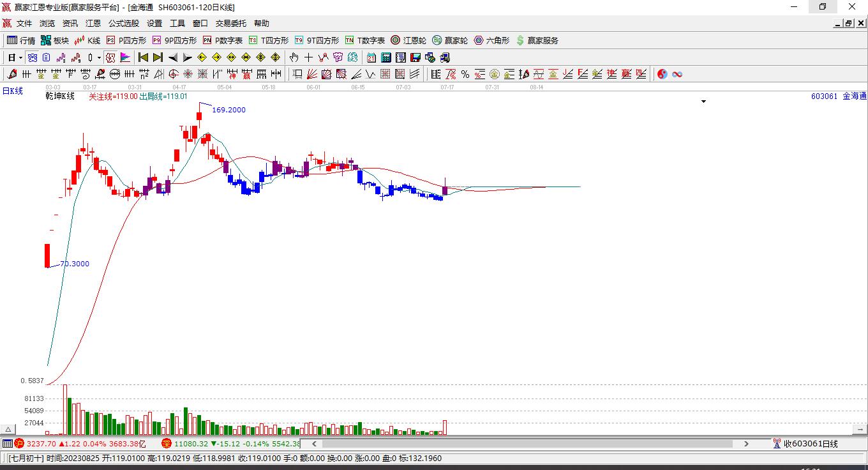The width and height of the screenshot is (868, 470).
Task: Open the 浏览 menu
Action: [47, 24]
